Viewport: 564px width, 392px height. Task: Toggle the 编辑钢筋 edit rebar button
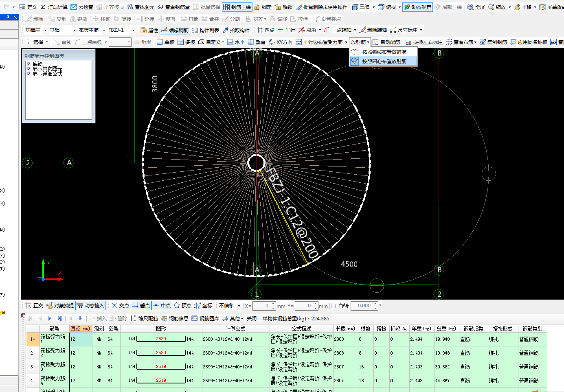click(x=175, y=30)
